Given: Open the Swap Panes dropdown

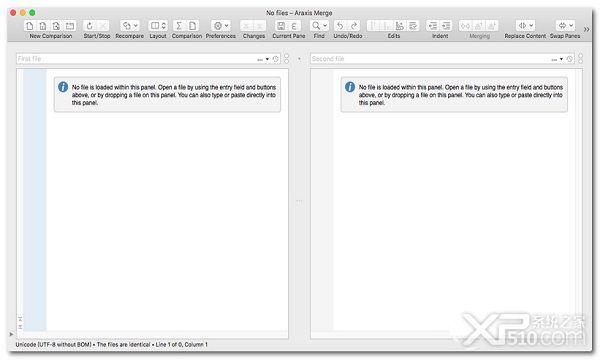Looking at the screenshot, I should pyautogui.click(x=565, y=26).
